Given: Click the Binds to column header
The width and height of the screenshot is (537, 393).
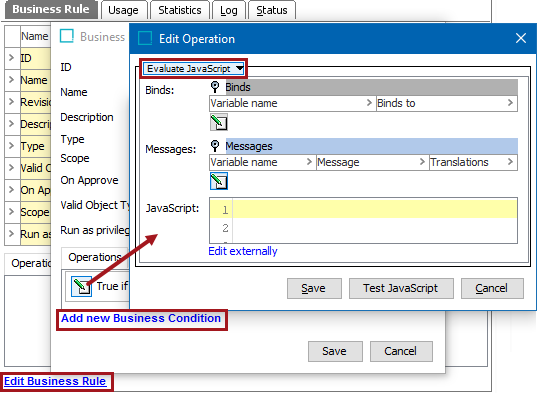Looking at the screenshot, I should coord(446,103).
